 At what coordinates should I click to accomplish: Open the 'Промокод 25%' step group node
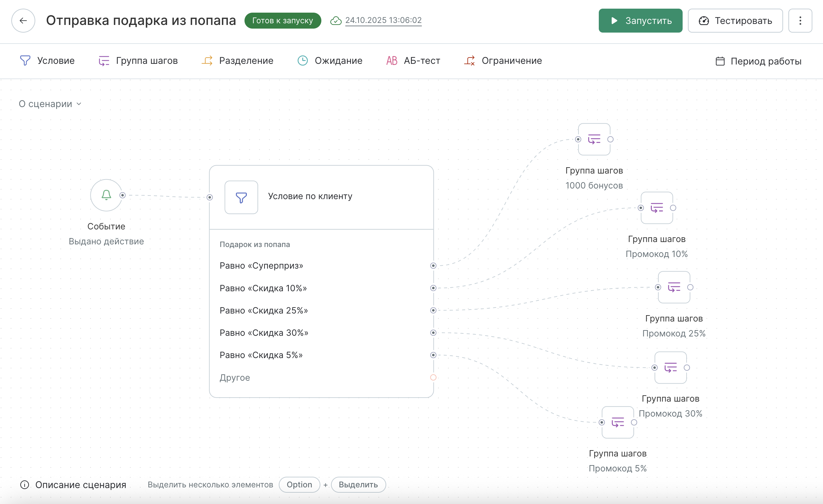click(x=674, y=287)
